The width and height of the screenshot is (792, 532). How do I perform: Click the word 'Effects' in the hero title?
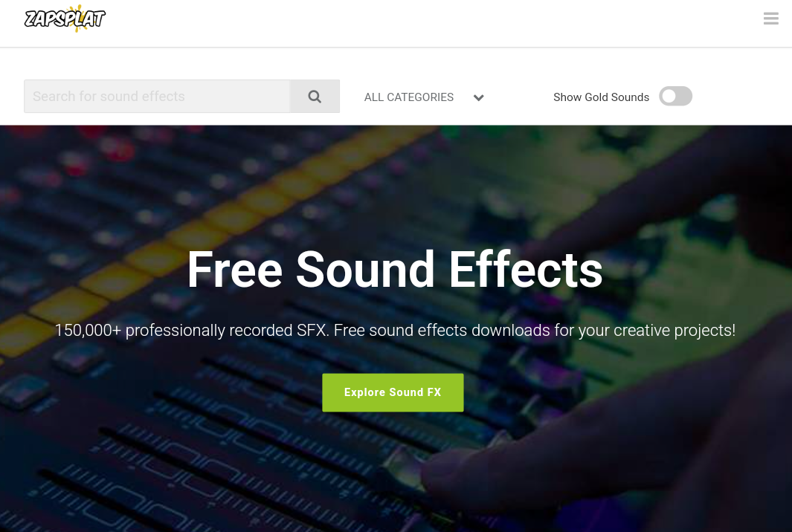point(526,270)
